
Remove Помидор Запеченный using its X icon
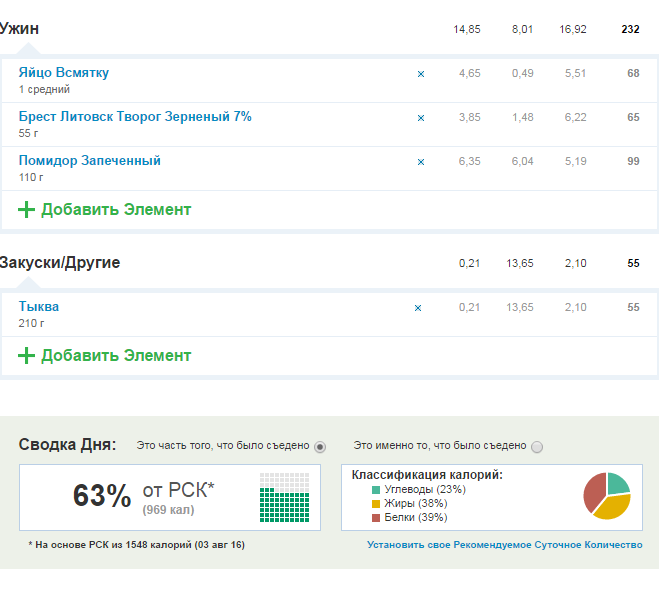pos(420,162)
